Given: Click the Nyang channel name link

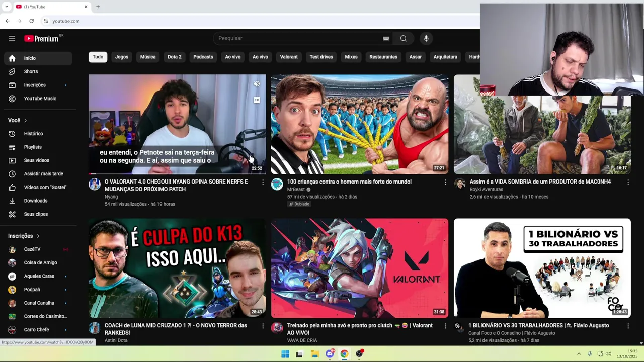Looking at the screenshot, I should point(111,197).
